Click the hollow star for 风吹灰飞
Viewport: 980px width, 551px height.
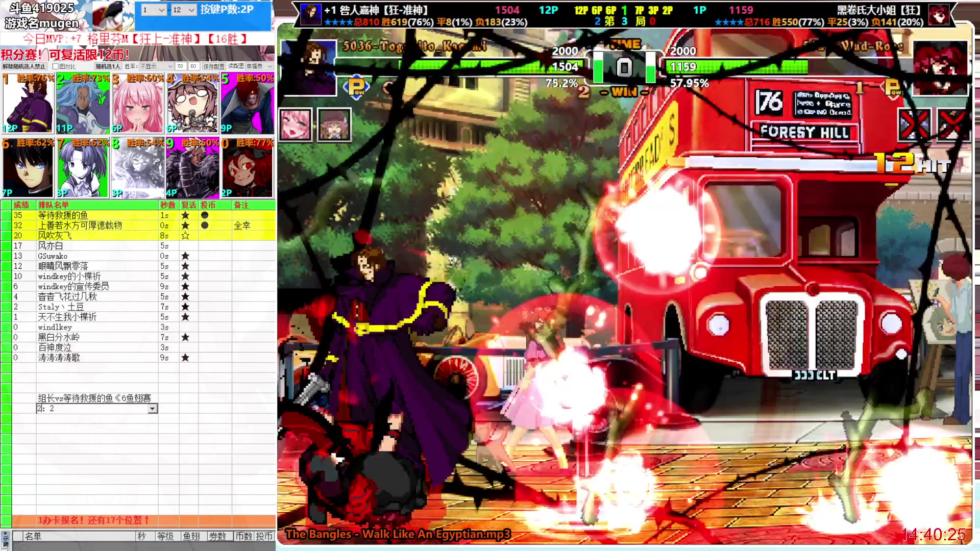[x=185, y=236]
